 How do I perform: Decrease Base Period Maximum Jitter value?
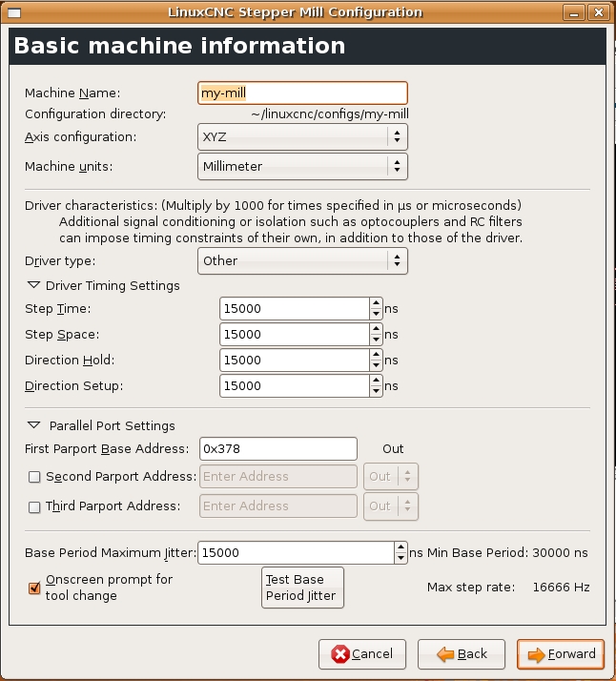[x=400, y=559]
